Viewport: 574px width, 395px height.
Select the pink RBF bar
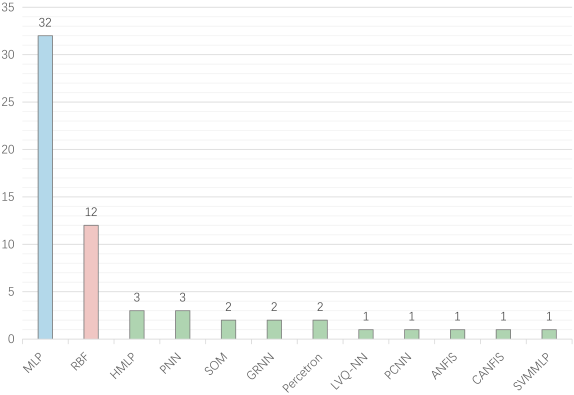[91, 282]
